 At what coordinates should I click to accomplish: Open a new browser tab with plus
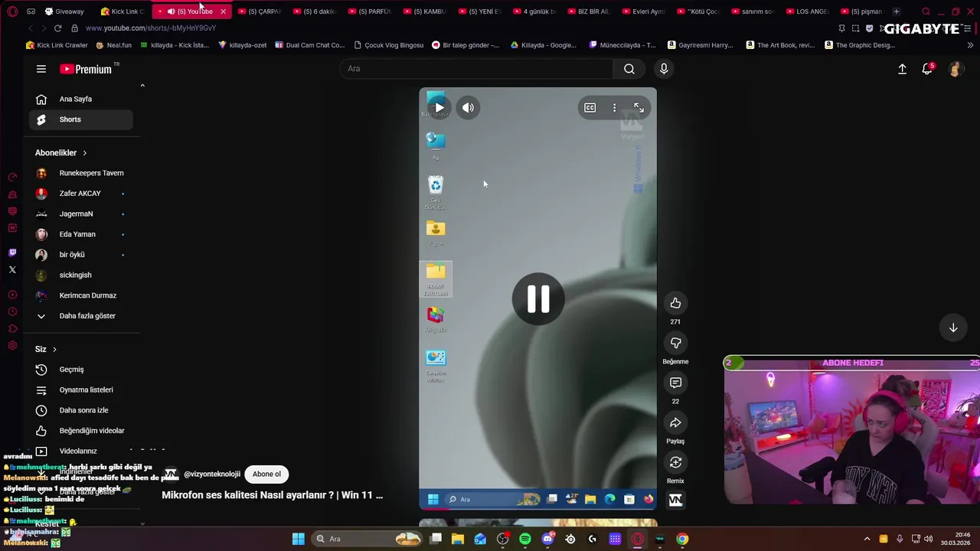click(896, 11)
